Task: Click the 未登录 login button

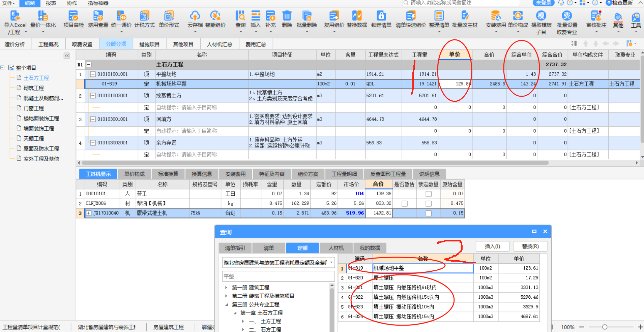Action: pos(544,3)
